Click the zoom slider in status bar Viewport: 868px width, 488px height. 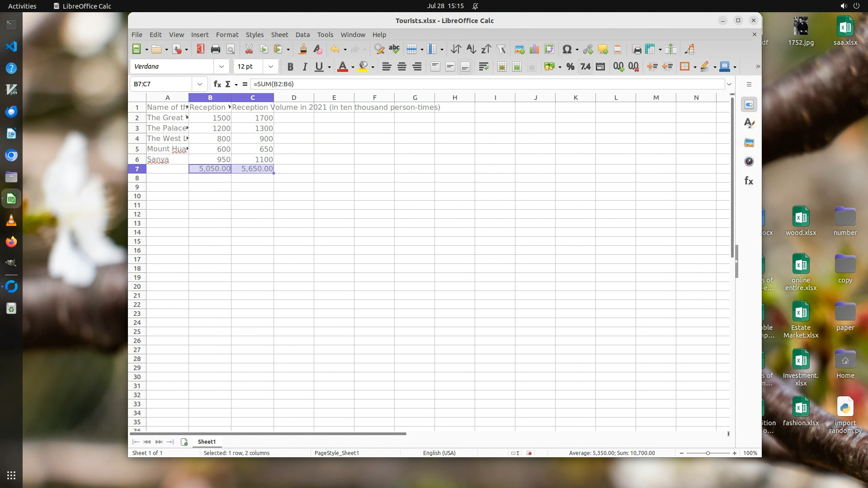[x=708, y=453]
